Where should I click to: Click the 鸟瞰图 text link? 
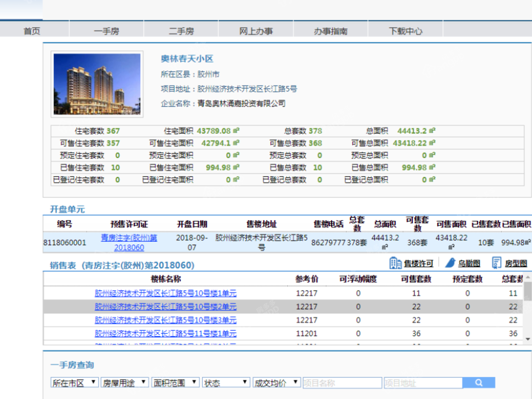point(469,263)
